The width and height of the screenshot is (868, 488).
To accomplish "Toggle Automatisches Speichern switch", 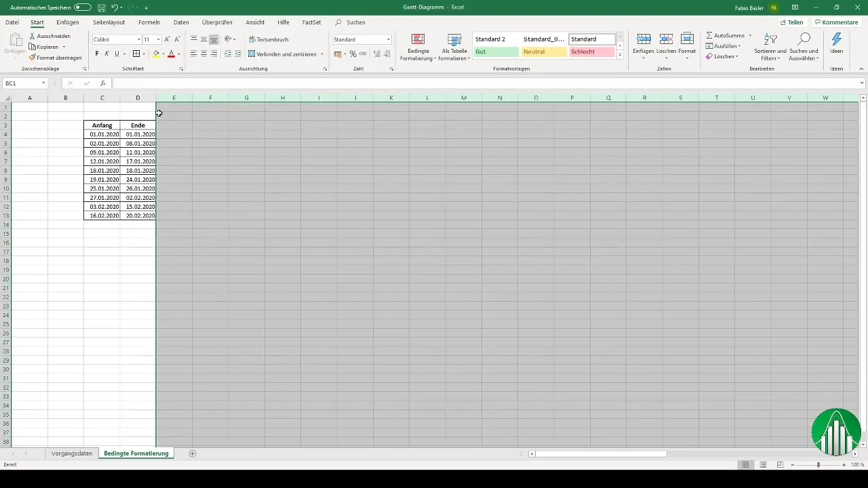I will [x=82, y=7].
